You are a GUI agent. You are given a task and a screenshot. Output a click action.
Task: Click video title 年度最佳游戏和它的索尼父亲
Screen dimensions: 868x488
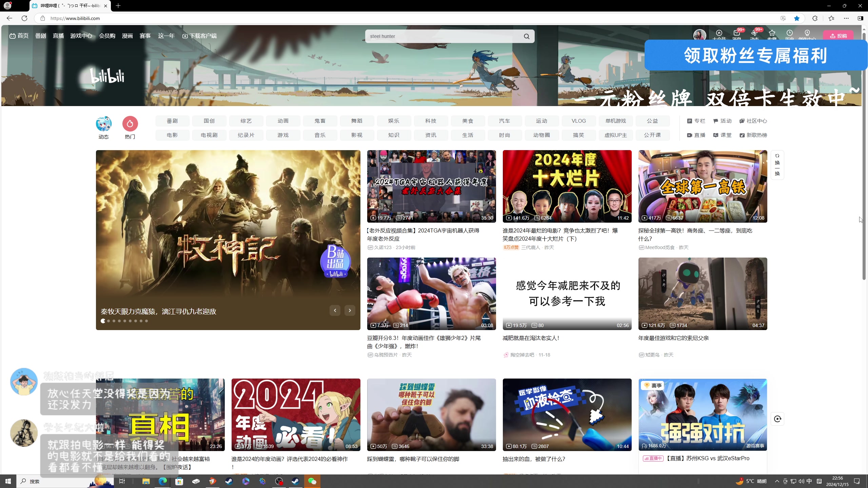tap(673, 338)
